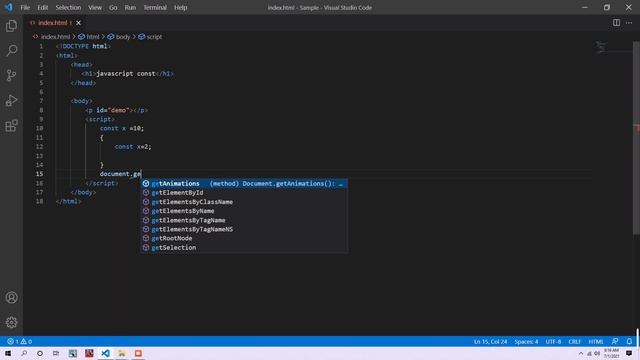The width and height of the screenshot is (640, 360).
Task: Click line 10 const x =10 code
Action: click(x=122, y=128)
